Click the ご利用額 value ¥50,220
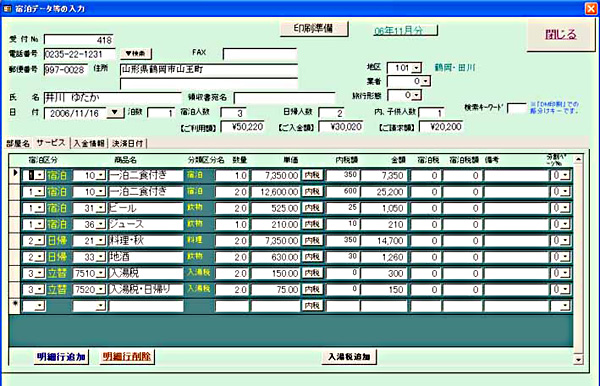Screen dimensions: 600x386 click(x=243, y=127)
